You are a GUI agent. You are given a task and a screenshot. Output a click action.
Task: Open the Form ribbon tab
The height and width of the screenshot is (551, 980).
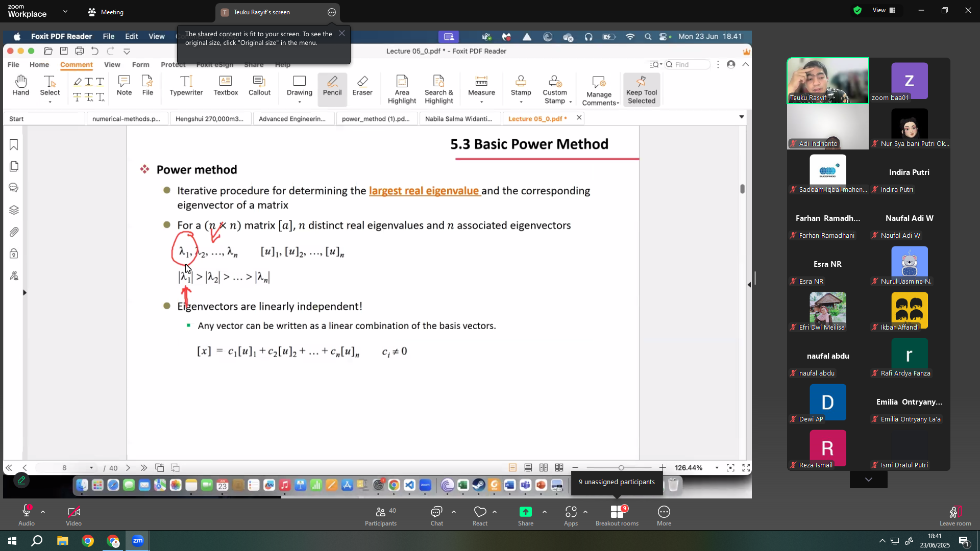point(140,65)
